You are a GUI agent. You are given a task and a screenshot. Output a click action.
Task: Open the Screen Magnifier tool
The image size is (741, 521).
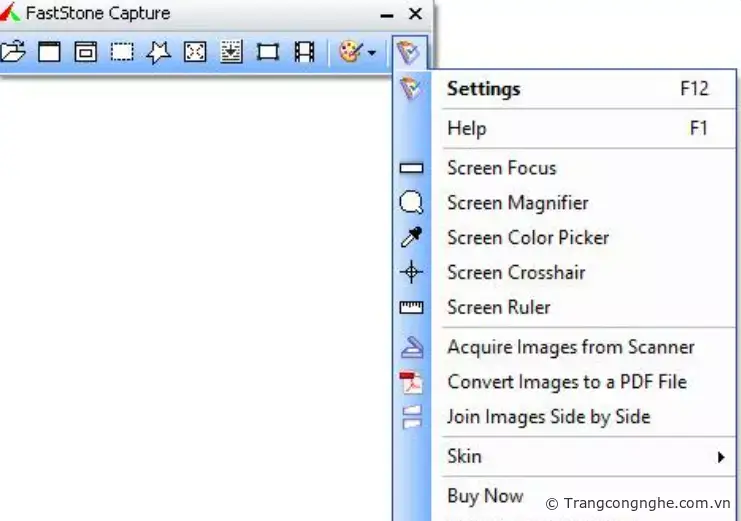tap(518, 203)
